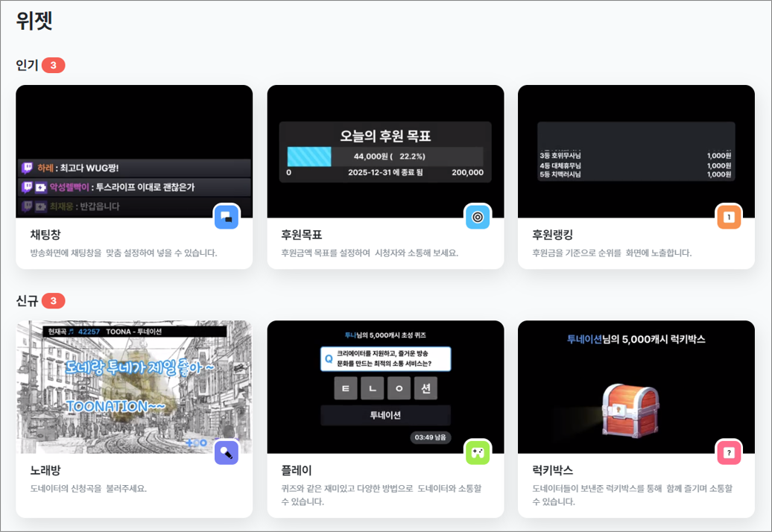Click the purple microphone karaoke icon
Screen dimensions: 772x532
[227, 452]
